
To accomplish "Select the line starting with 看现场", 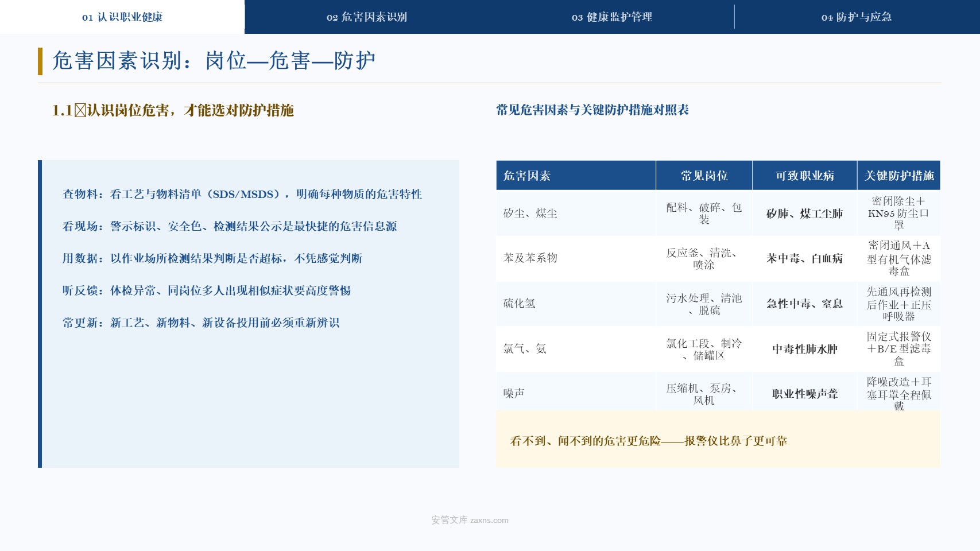I will pos(230,226).
